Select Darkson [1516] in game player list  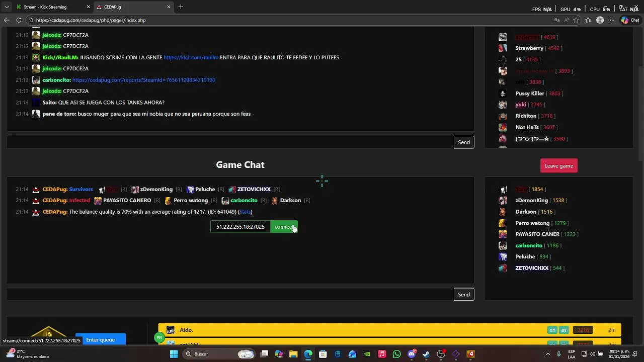[x=527, y=212]
